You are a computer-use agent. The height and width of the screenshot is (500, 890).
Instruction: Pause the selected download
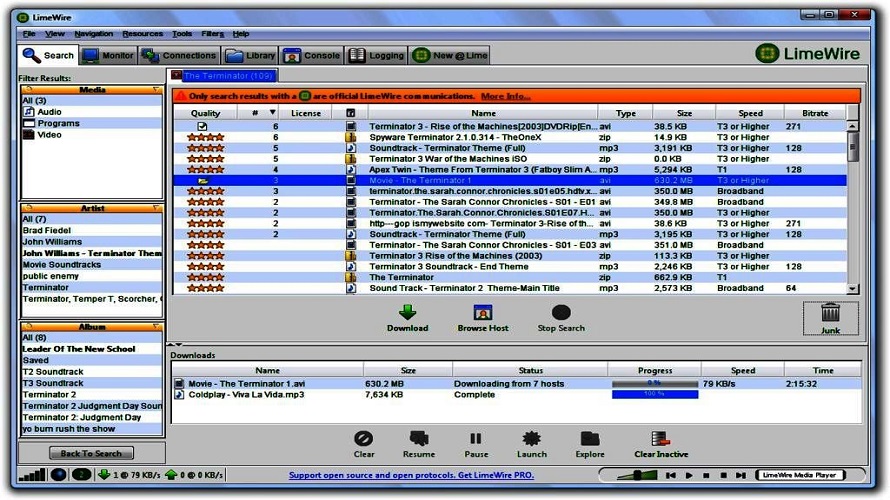click(x=476, y=439)
